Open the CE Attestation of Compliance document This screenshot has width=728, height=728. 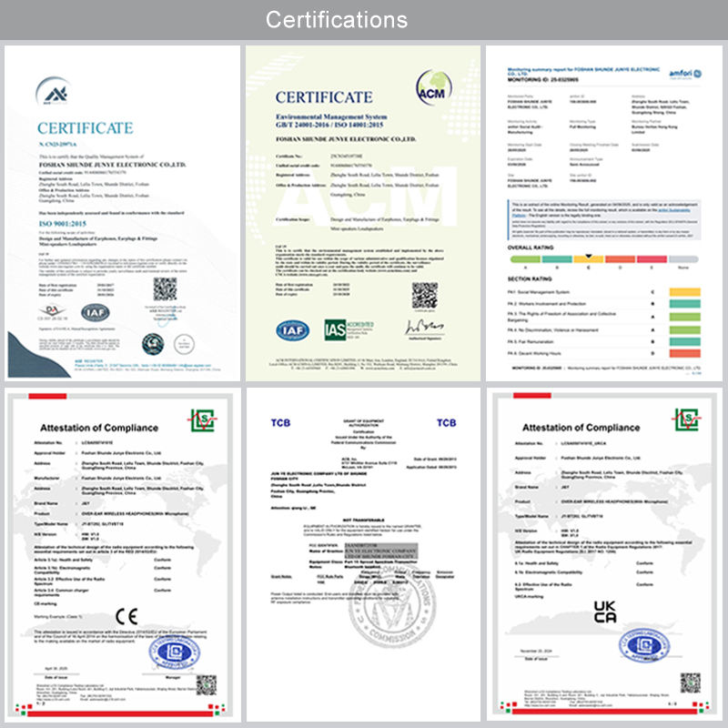123,555
